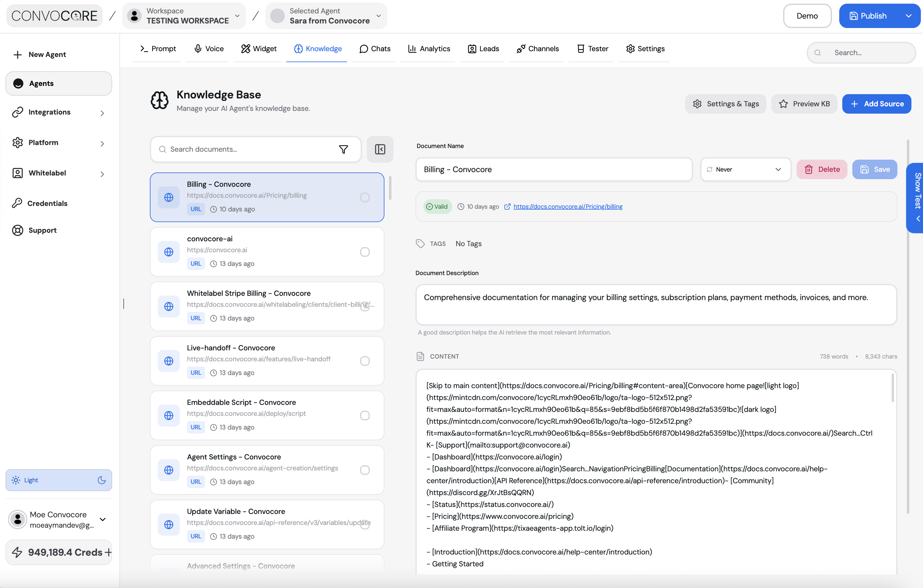Click the content area scrollbar
Image resolution: width=923 pixels, height=588 pixels.
[893, 388]
